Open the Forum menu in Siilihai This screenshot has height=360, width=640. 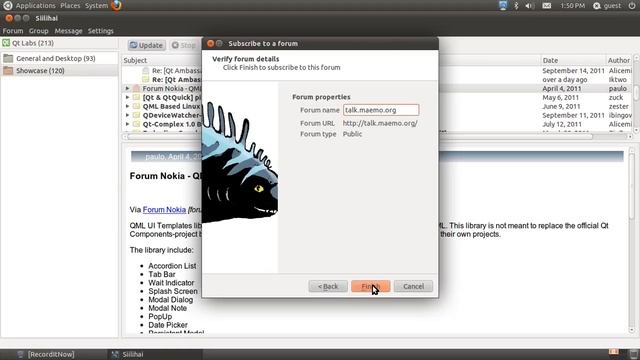tap(13, 31)
